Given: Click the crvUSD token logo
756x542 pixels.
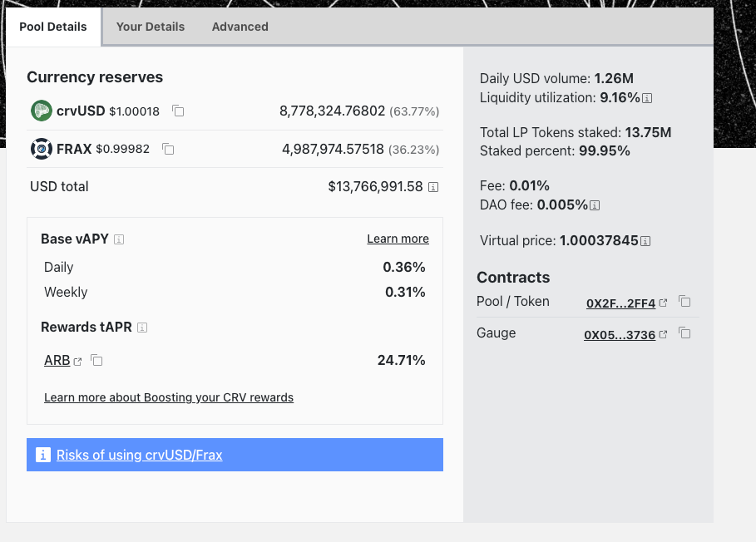Looking at the screenshot, I should point(42,111).
